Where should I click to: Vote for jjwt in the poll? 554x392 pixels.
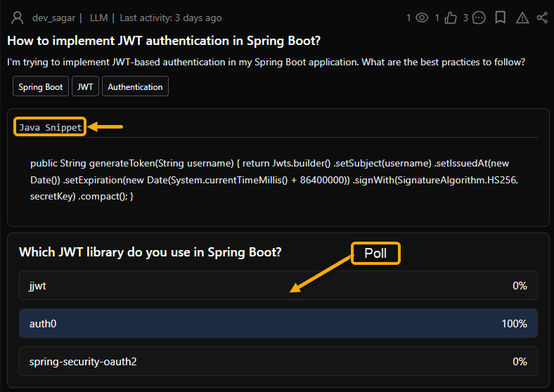pyautogui.click(x=278, y=286)
